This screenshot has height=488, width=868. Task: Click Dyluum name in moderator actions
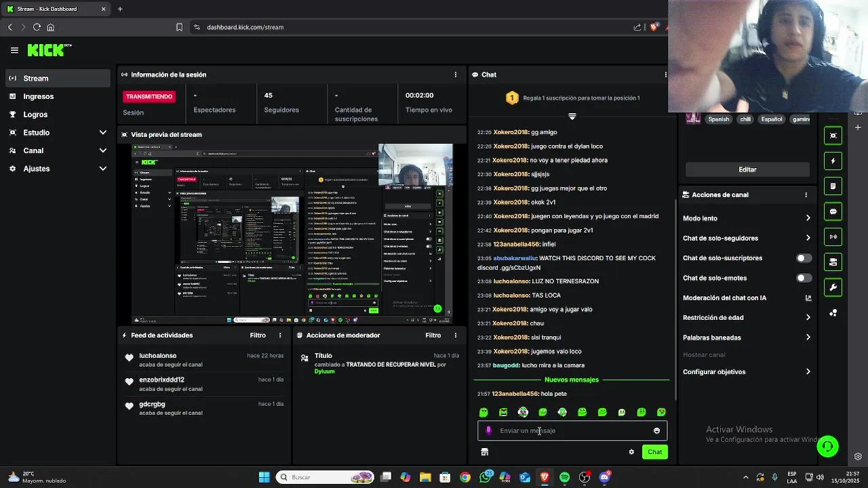tap(324, 371)
